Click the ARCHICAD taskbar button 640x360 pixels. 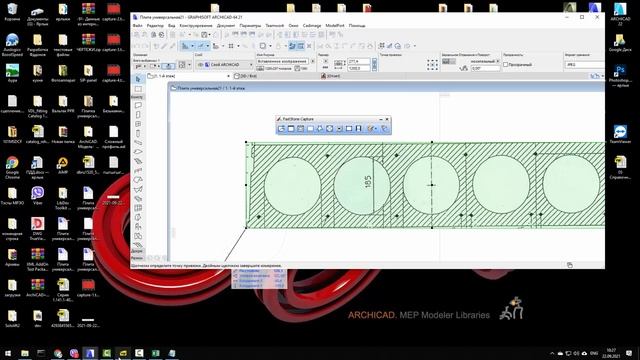90,353
